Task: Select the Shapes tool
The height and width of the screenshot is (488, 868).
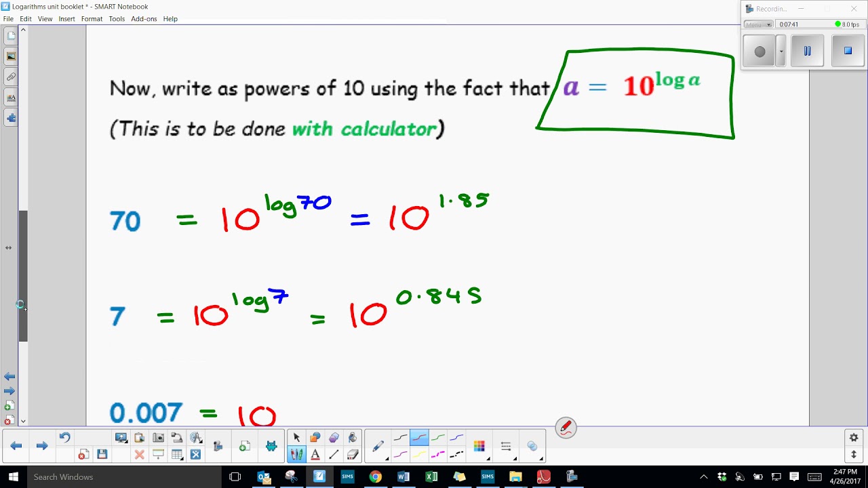Action: point(315,437)
